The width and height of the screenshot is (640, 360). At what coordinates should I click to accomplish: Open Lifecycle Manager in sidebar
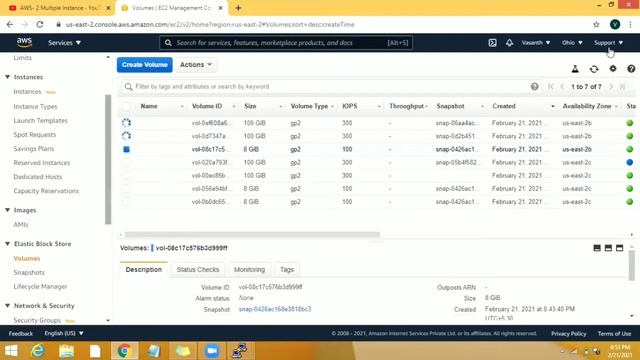(40, 287)
